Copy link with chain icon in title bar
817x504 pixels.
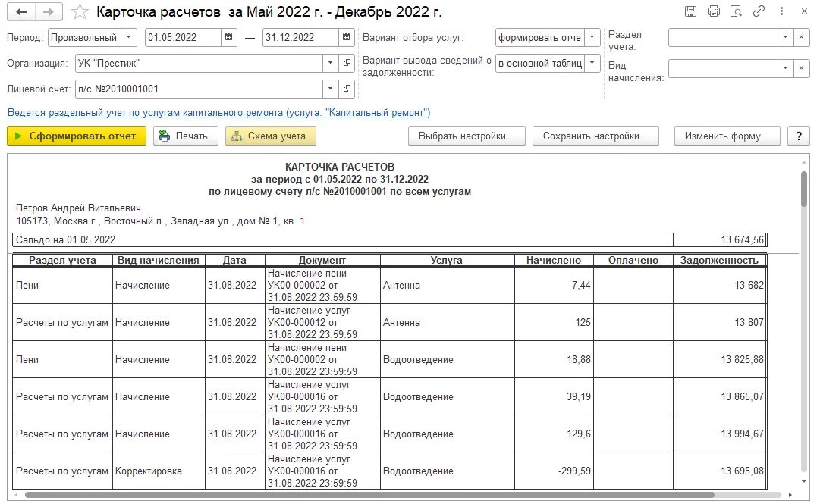759,11
